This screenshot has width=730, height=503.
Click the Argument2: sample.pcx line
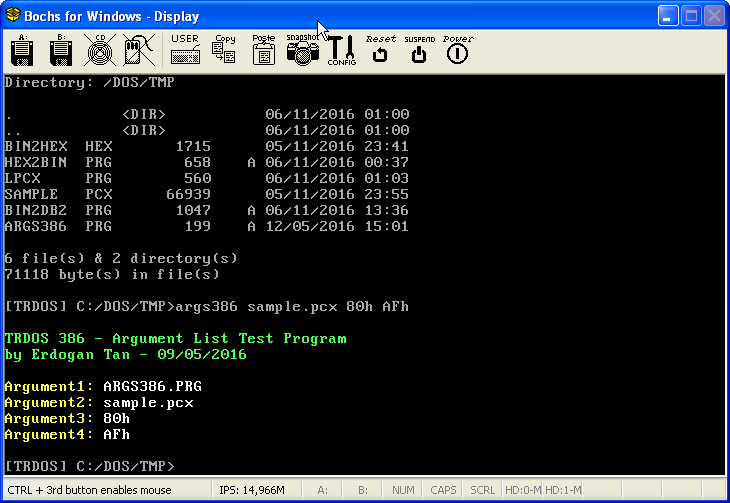tap(99, 402)
